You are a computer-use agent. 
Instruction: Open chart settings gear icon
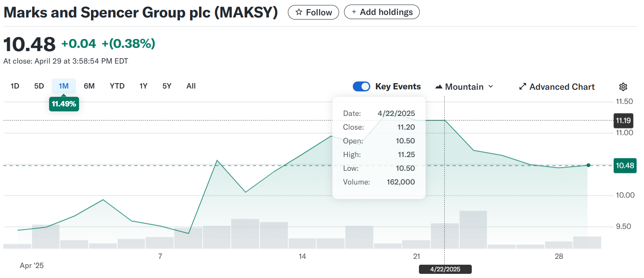point(623,87)
